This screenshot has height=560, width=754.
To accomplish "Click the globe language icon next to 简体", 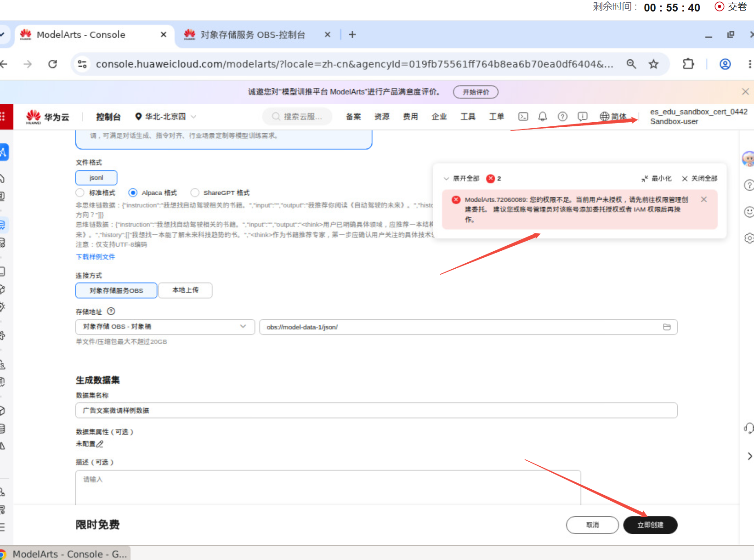I will (605, 117).
